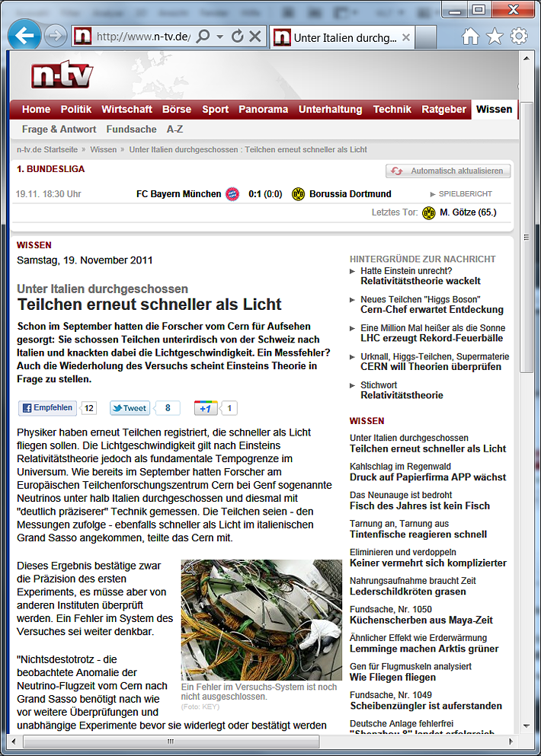Open the Wirtschaft section
541x756 pixels.
[127, 110]
